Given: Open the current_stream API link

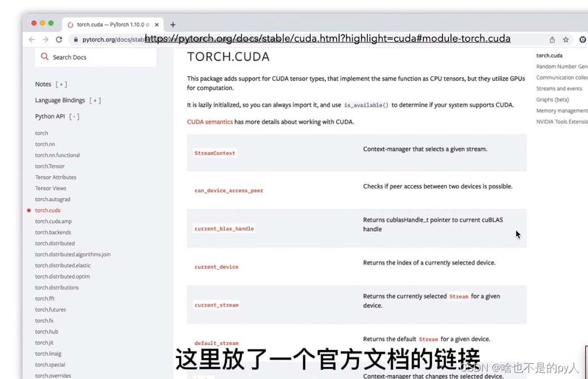Looking at the screenshot, I should pos(216,305).
